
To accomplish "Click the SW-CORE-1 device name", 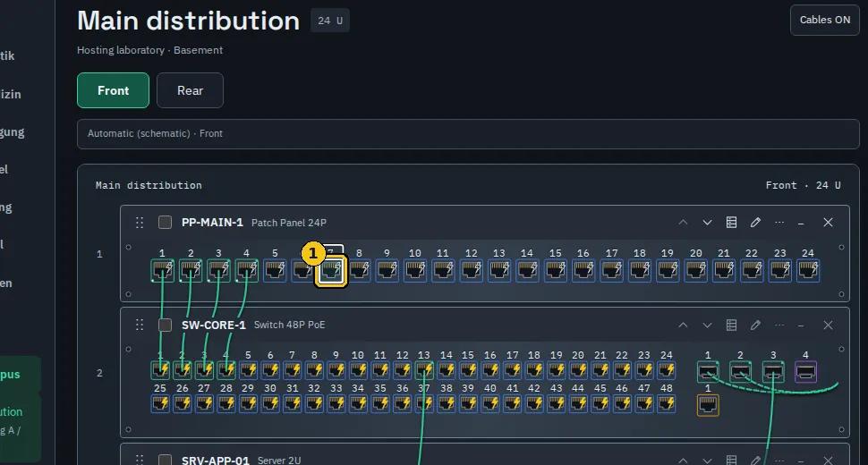I will pos(213,325).
